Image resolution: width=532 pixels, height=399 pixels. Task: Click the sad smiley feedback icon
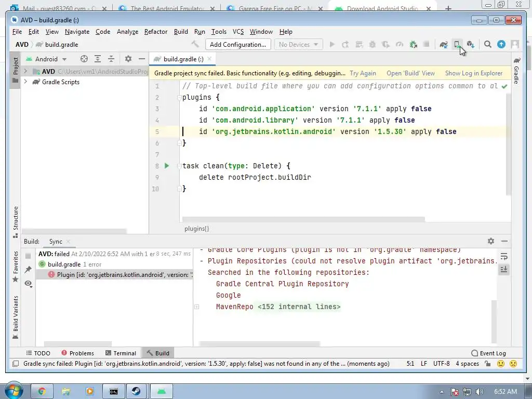click(513, 364)
